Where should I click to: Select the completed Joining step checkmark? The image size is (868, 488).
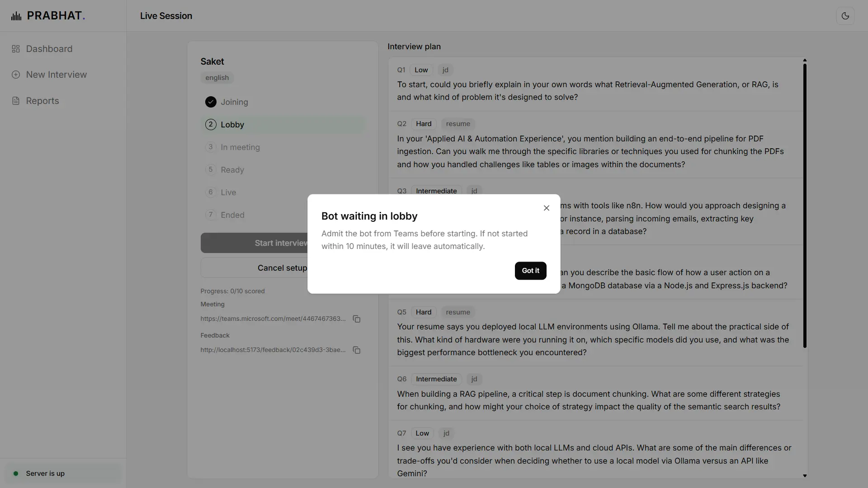pos(211,102)
